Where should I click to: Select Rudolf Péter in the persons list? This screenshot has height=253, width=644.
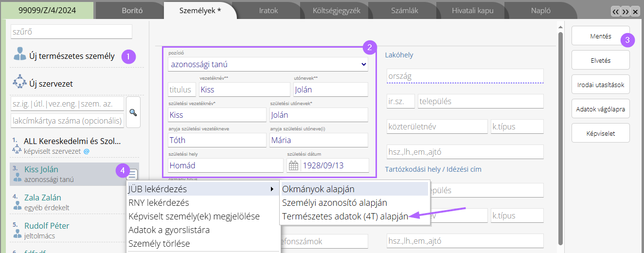(x=74, y=231)
